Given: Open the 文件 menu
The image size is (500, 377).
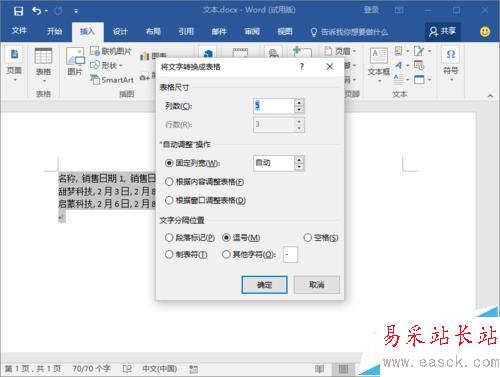Looking at the screenshot, I should pos(19,31).
